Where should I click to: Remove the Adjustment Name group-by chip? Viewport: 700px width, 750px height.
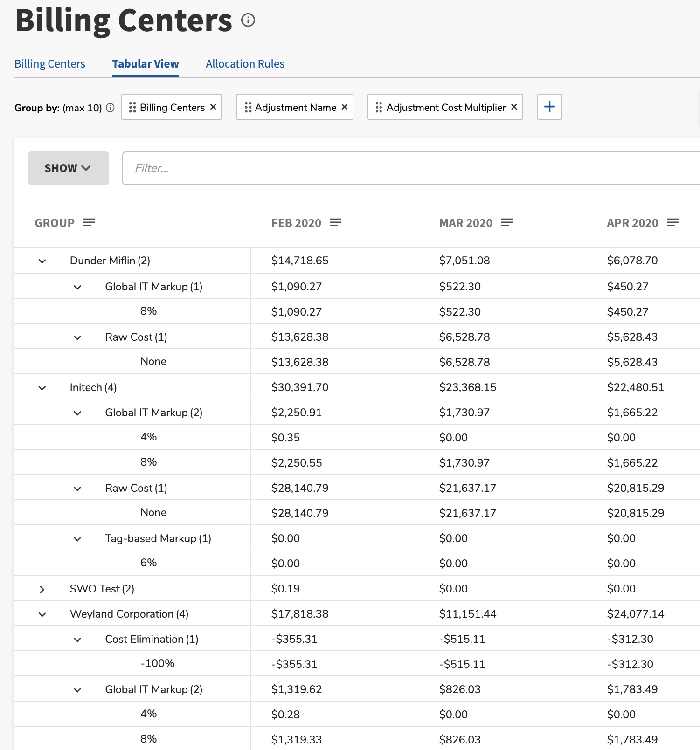tap(345, 107)
